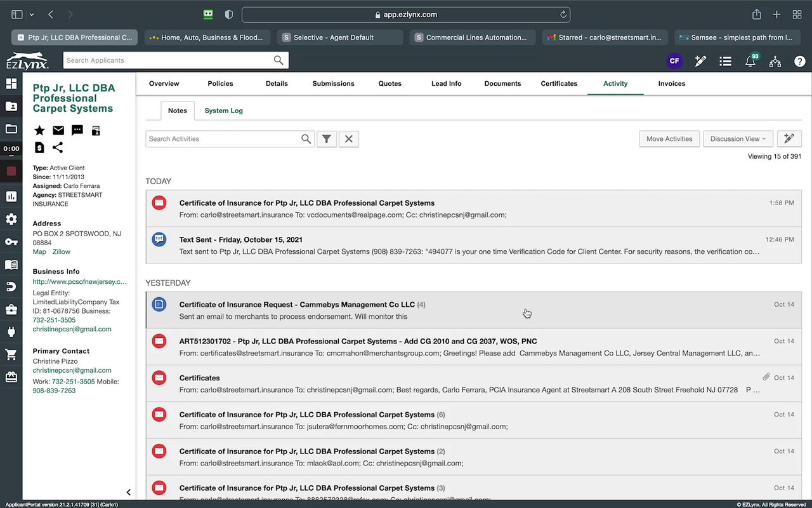812x508 pixels.
Task: Open the reports bar-chart sidebar icon
Action: click(x=11, y=196)
